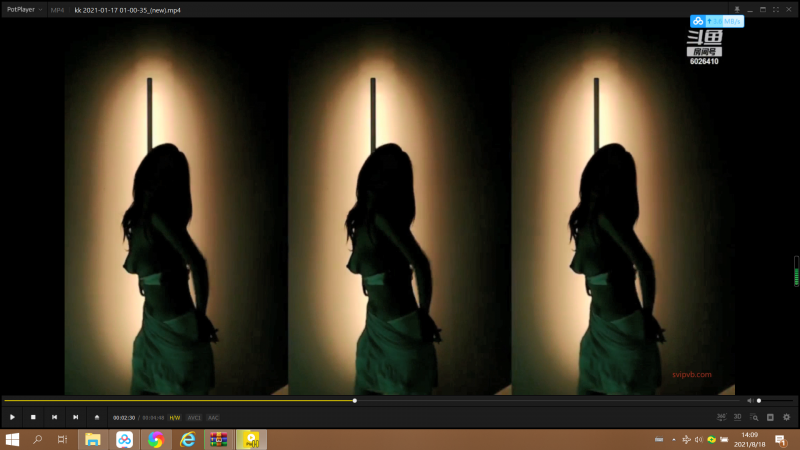Adjust the volume slider
The height and width of the screenshot is (450, 800).
tap(775, 401)
